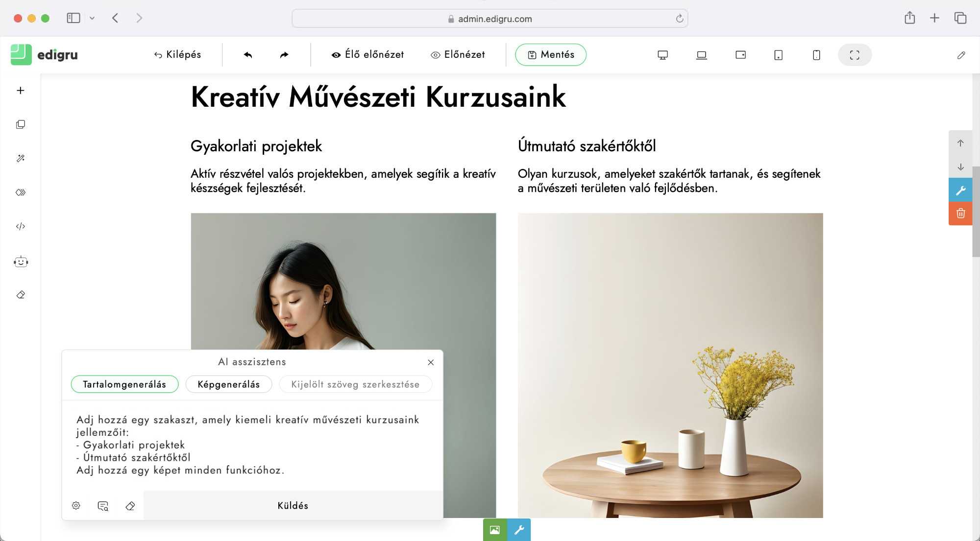The height and width of the screenshot is (541, 980).
Task: Open the AI assistant robot tool
Action: 21,262
